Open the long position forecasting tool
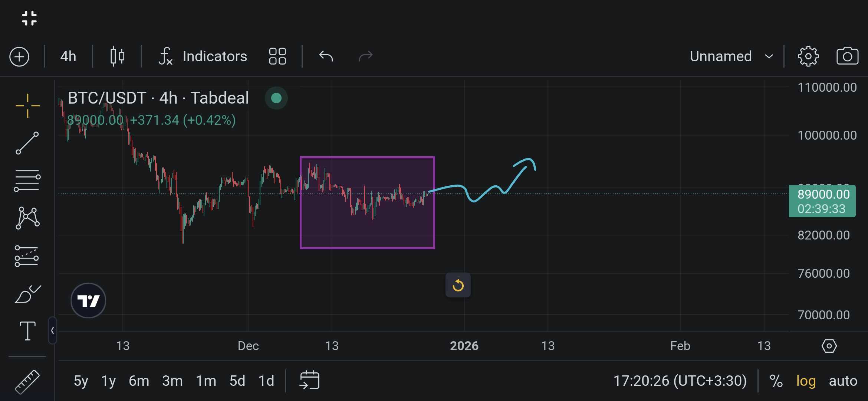The height and width of the screenshot is (401, 868). [27, 256]
